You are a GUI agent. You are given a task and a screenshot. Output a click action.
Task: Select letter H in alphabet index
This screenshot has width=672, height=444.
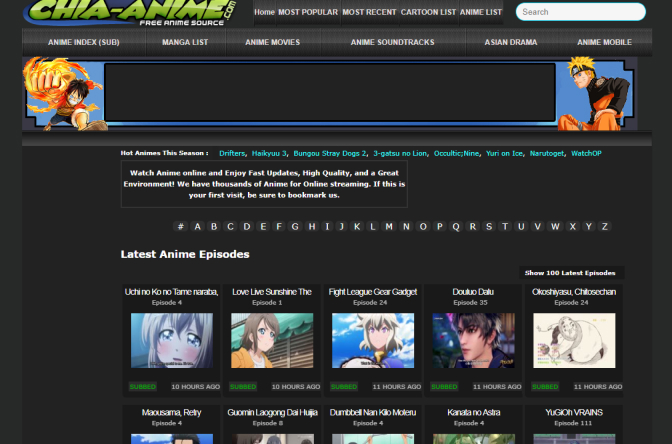pos(312,226)
